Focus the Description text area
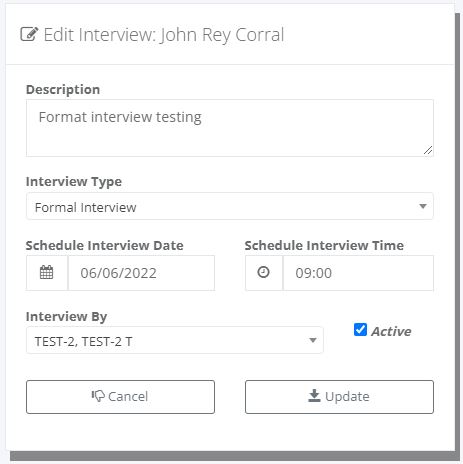Screen dimensions: 463x464 230,128
